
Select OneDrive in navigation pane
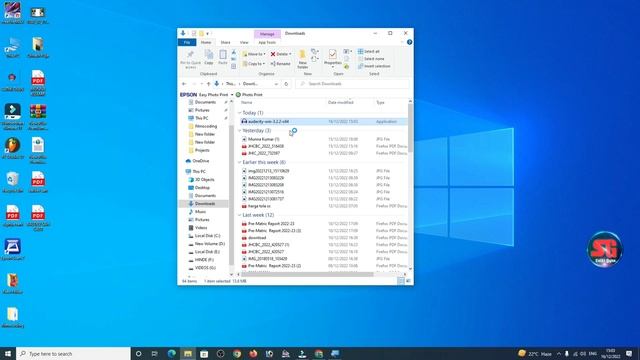[197, 161]
